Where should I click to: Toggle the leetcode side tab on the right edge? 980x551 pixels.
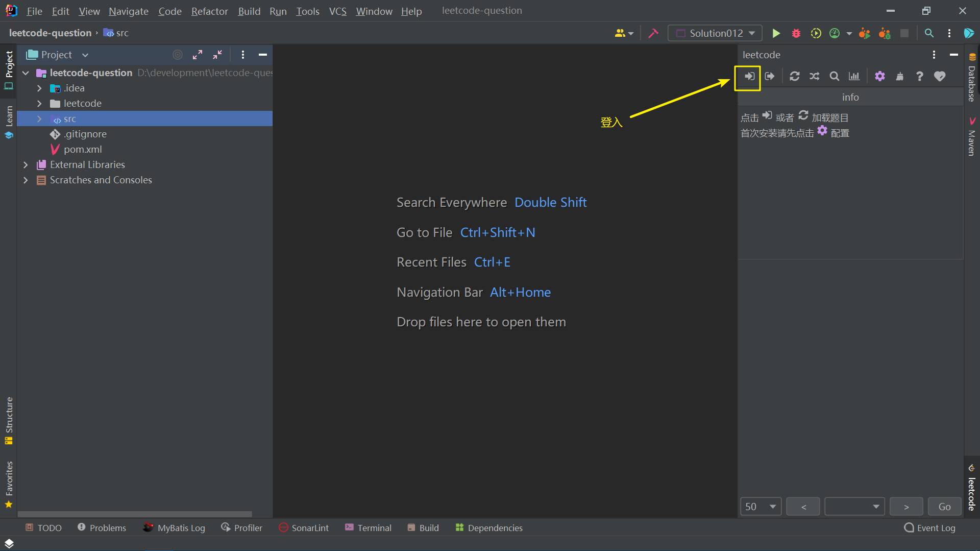coord(972,488)
